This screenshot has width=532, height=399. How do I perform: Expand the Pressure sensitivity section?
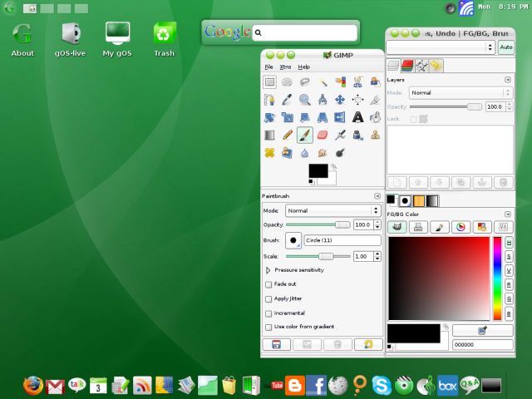tap(268, 270)
